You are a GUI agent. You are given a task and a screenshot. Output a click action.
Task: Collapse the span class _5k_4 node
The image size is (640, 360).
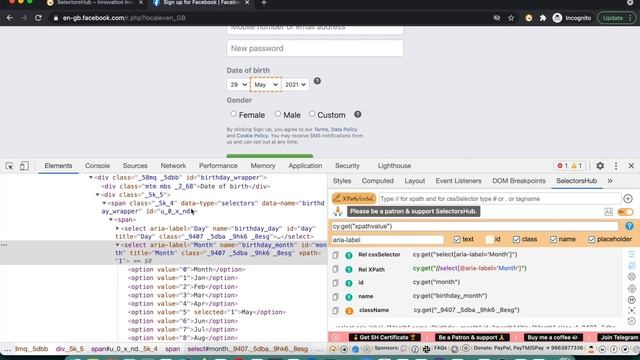(104, 203)
